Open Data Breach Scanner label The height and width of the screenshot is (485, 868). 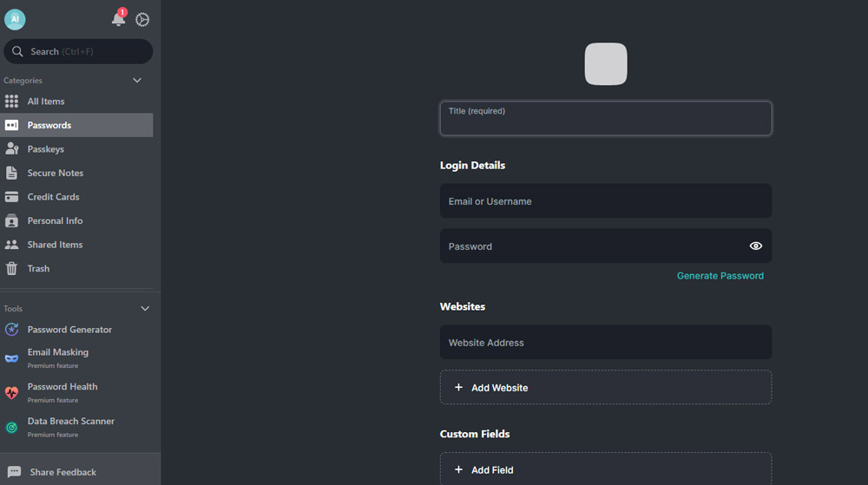71,421
